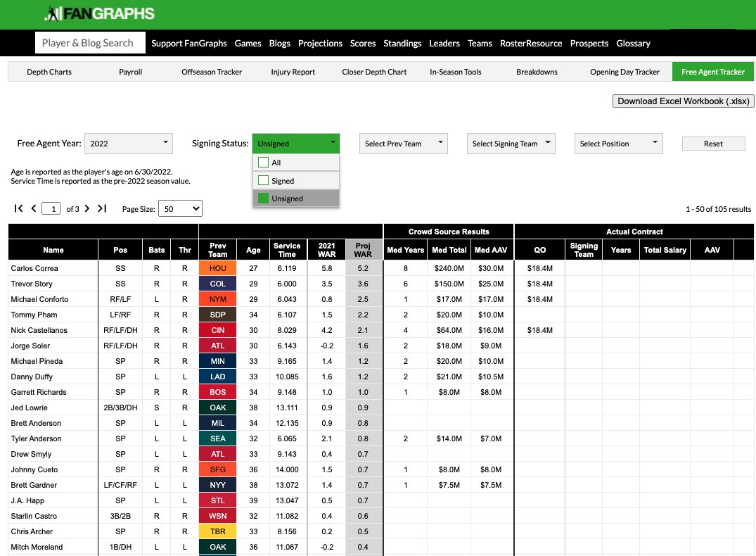Screen dimensions: 756x556
Task: Click the WSN team badge
Action: point(217,515)
